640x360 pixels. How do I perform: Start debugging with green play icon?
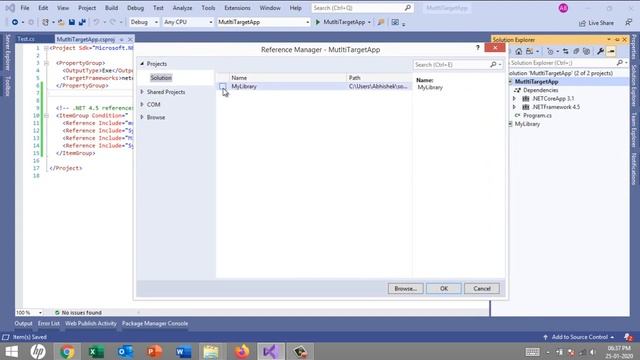(318, 22)
